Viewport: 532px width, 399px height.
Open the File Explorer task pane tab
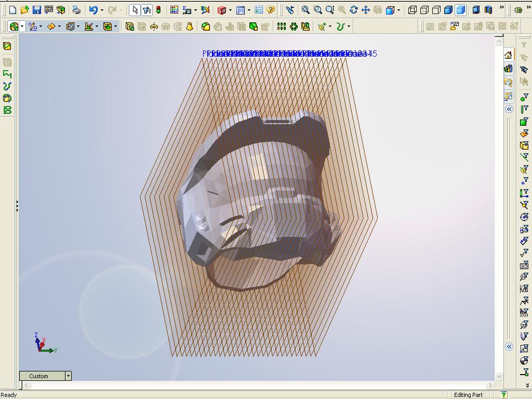(508, 83)
